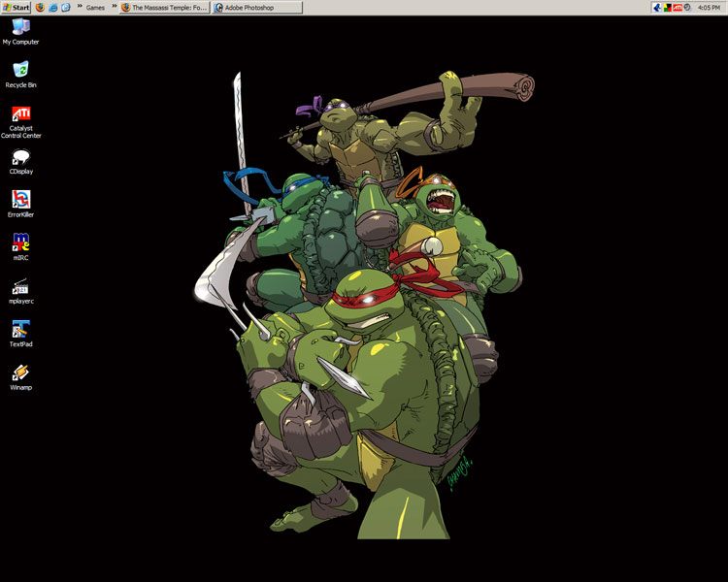This screenshot has width=728, height=582.
Task: Open the Start menu
Action: click(16, 8)
